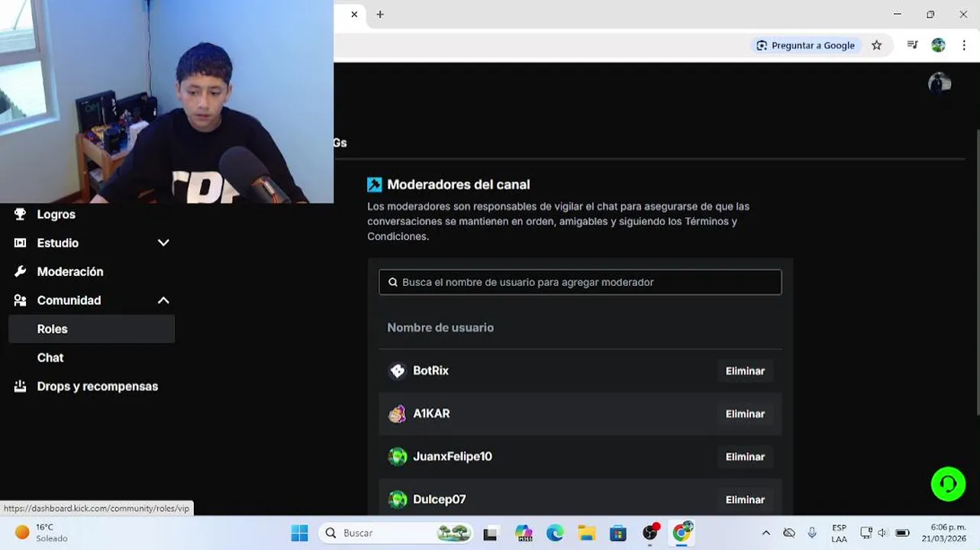Viewport: 980px width, 550px height.
Task: Remove JuanxFelipe10 as moderator with Eliminar
Action: click(x=745, y=457)
